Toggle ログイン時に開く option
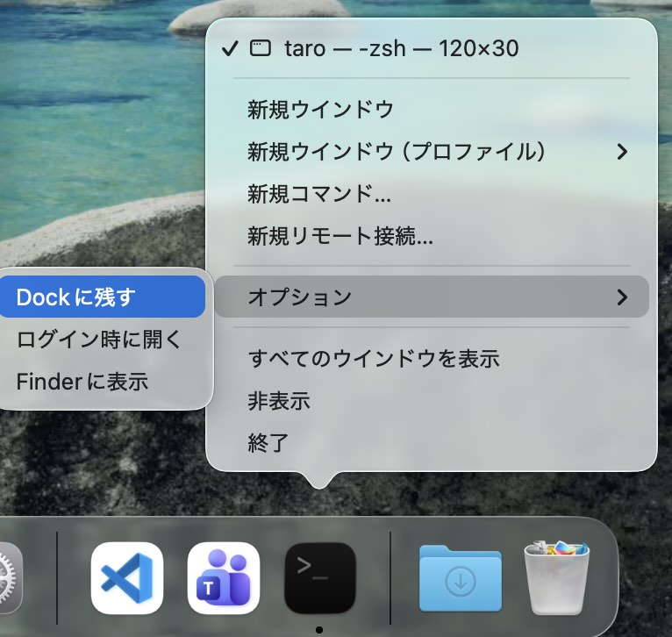This screenshot has height=637, width=672. 103,339
